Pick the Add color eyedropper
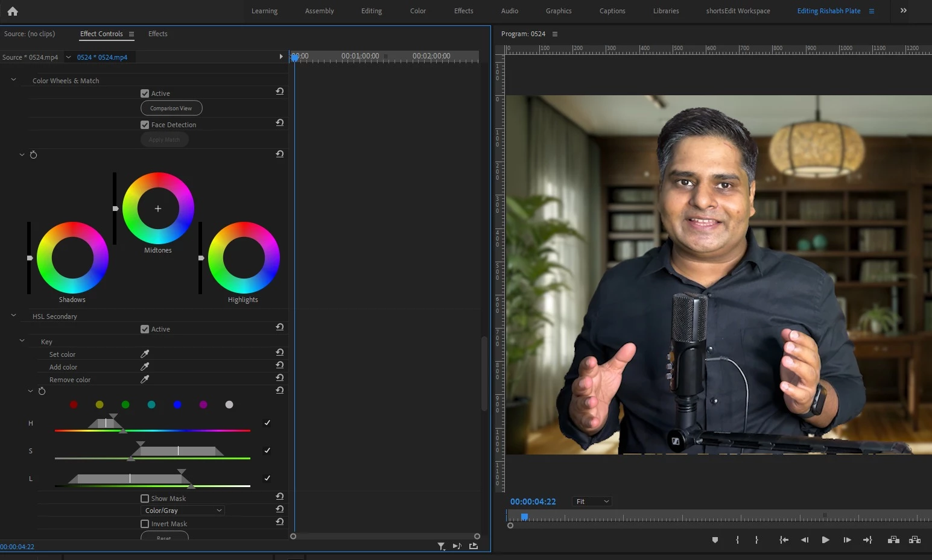 145,367
